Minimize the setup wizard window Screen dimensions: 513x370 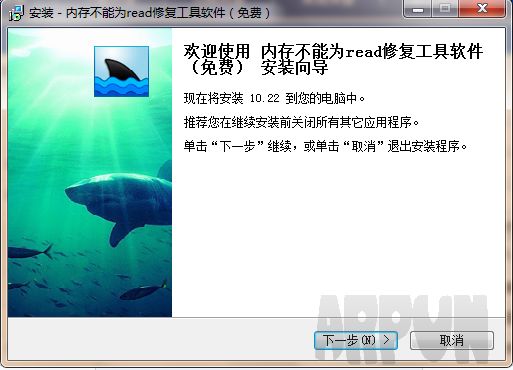point(418,9)
